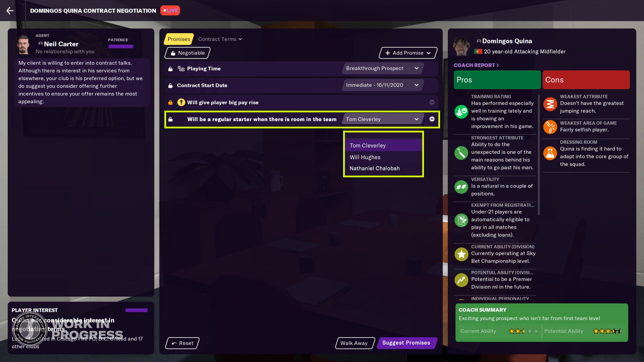
Task: Switch to Contract Terms tab
Action: point(220,39)
